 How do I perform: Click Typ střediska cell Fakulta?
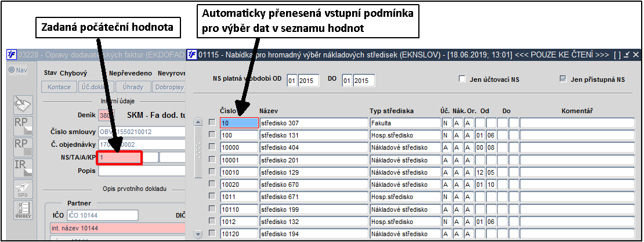pos(405,123)
